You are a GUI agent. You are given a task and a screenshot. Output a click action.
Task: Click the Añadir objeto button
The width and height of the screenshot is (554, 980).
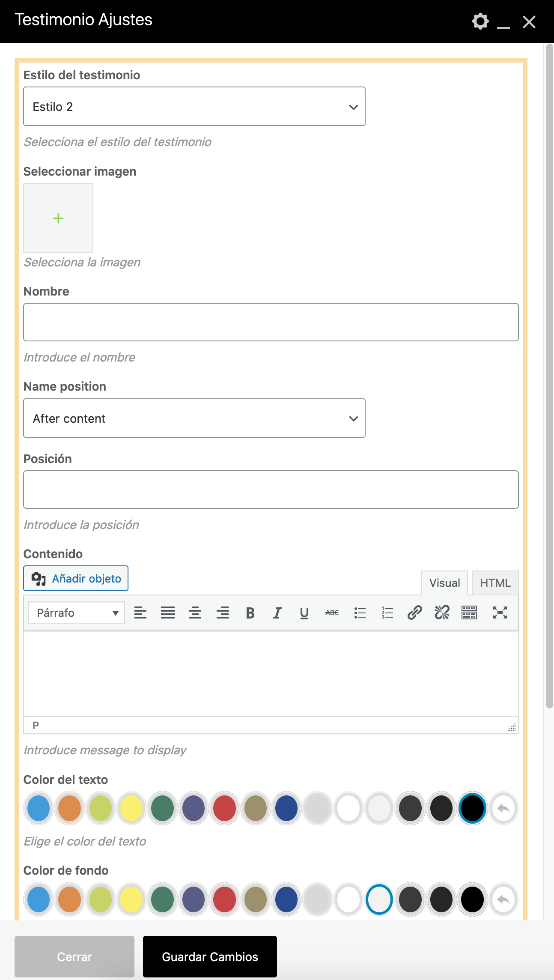click(x=76, y=579)
